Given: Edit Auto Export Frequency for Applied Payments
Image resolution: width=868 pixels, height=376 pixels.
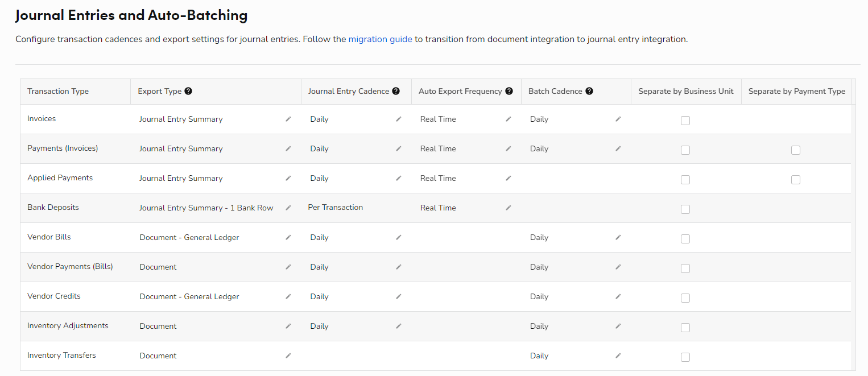Looking at the screenshot, I should (508, 178).
